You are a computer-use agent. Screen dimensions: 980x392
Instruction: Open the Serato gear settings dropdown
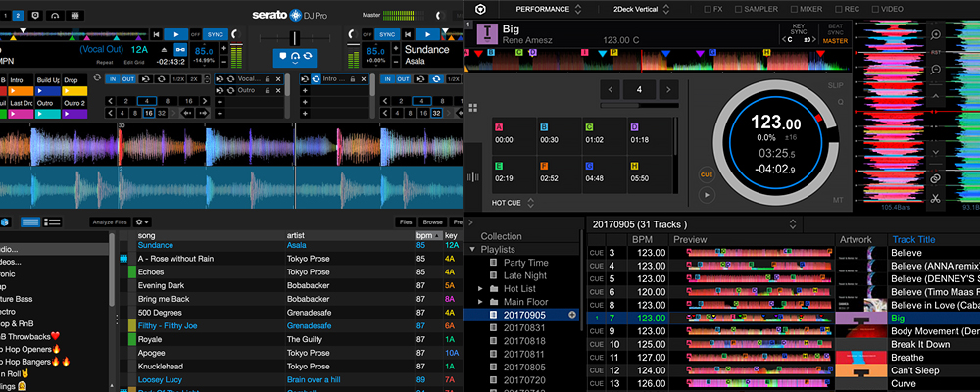142,221
